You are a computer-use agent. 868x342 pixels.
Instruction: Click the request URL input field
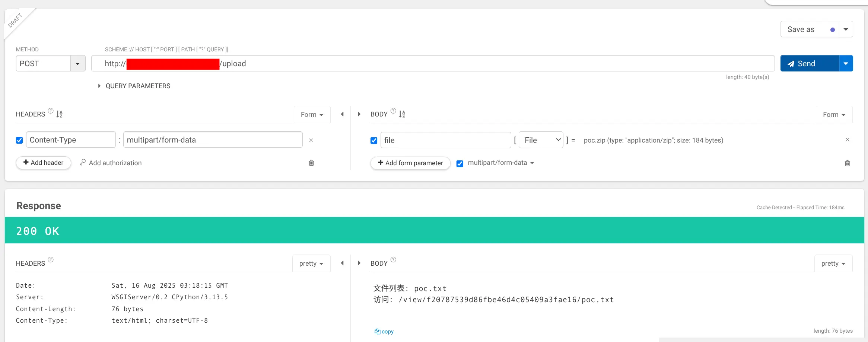click(x=484, y=64)
